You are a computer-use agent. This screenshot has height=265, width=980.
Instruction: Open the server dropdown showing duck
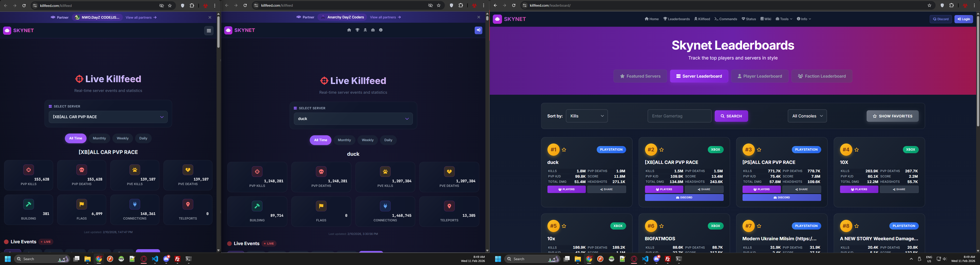point(353,119)
